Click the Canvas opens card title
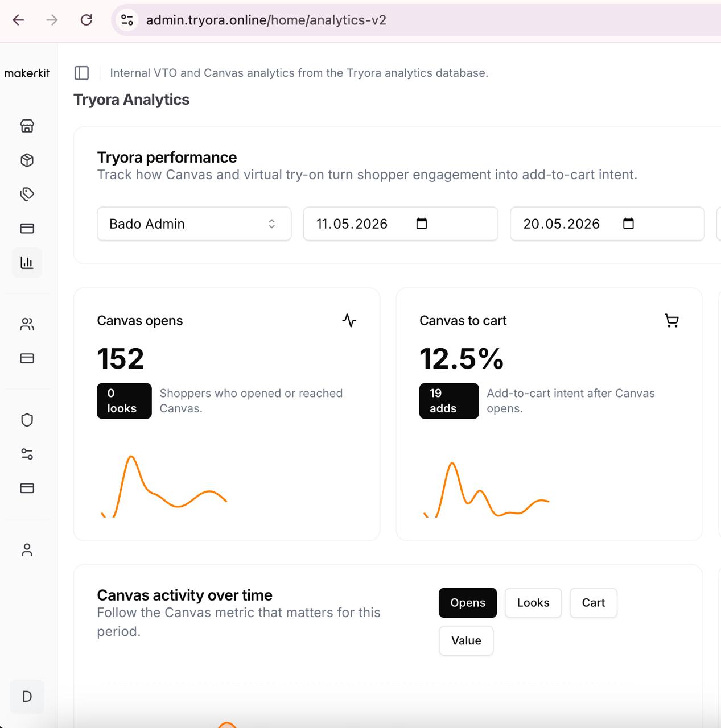This screenshot has height=728, width=721. [x=140, y=321]
